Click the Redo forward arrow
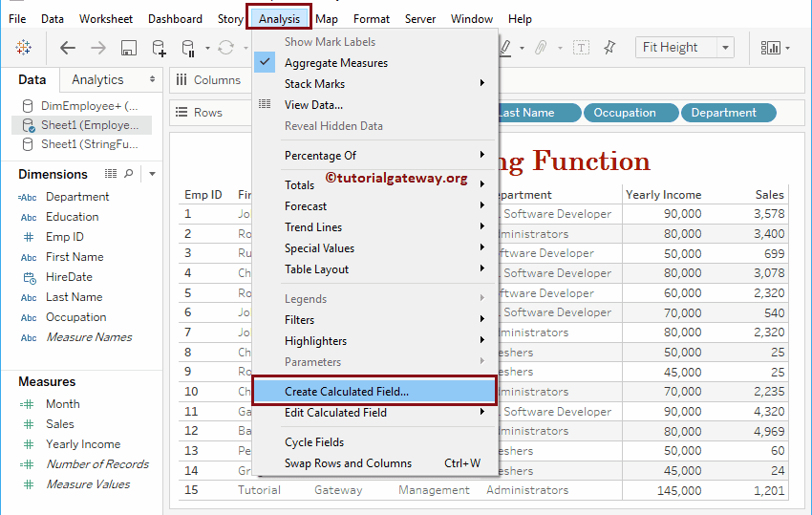This screenshot has width=812, height=515. (x=97, y=48)
